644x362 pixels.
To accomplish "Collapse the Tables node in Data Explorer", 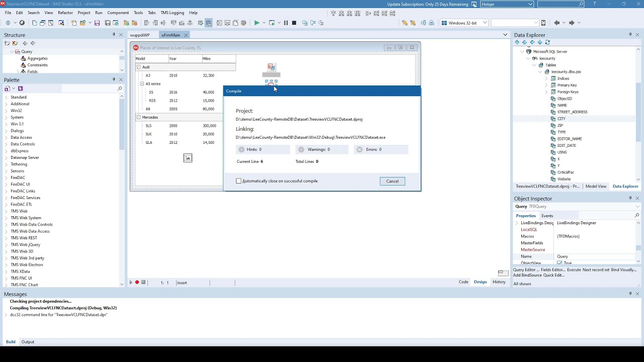I will 534,65.
